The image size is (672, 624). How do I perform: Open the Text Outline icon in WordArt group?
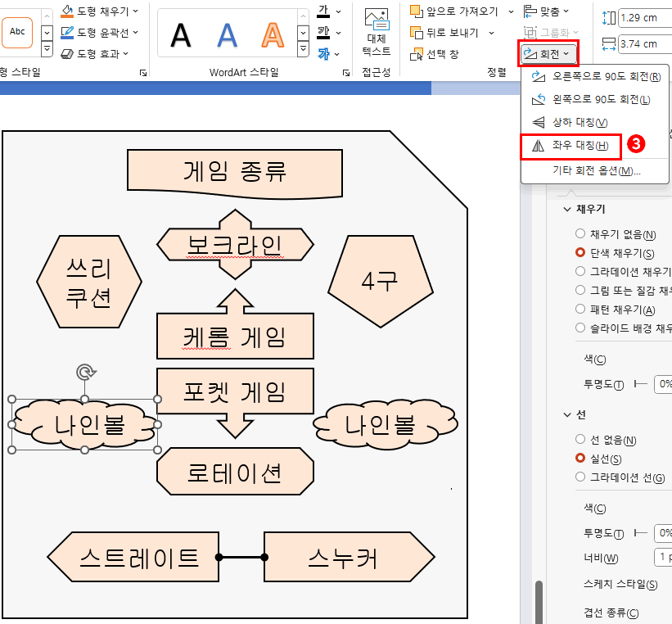pos(323,33)
